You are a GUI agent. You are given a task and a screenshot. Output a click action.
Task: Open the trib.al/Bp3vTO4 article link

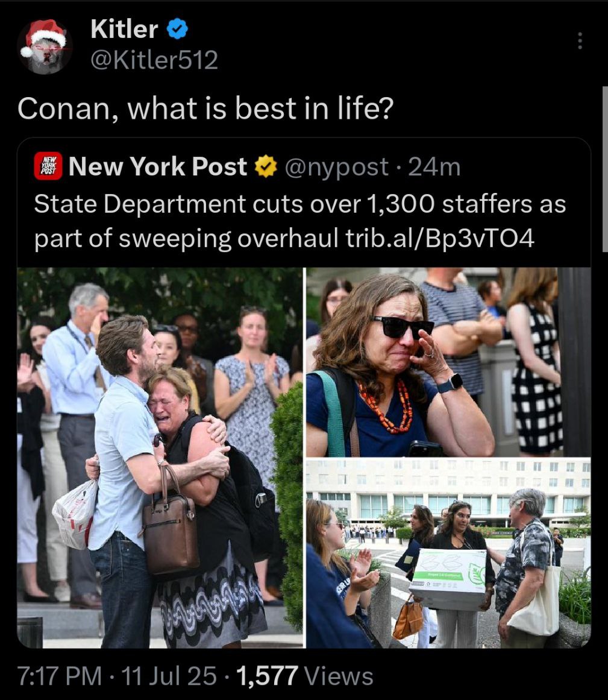pyautogui.click(x=439, y=238)
